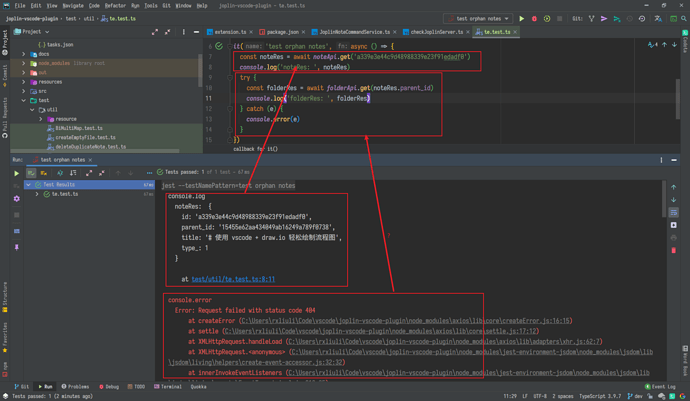This screenshot has height=401, width=690.
Task: Switch to JoplinNoteCommandService.ts tab
Action: 354,32
